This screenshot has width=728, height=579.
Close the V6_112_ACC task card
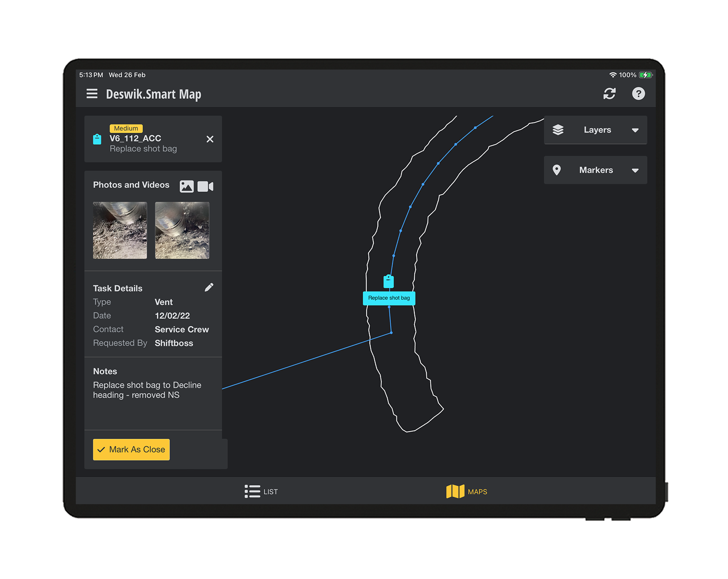pyautogui.click(x=210, y=139)
